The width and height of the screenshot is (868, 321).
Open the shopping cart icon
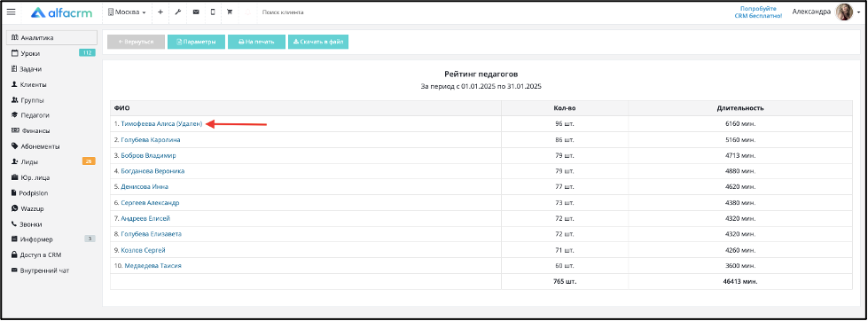tap(230, 12)
